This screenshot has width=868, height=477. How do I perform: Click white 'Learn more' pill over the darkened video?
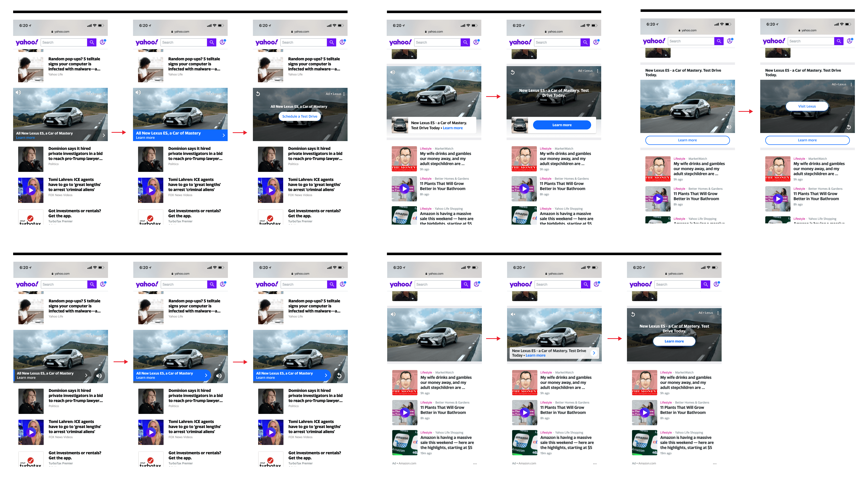(x=674, y=341)
